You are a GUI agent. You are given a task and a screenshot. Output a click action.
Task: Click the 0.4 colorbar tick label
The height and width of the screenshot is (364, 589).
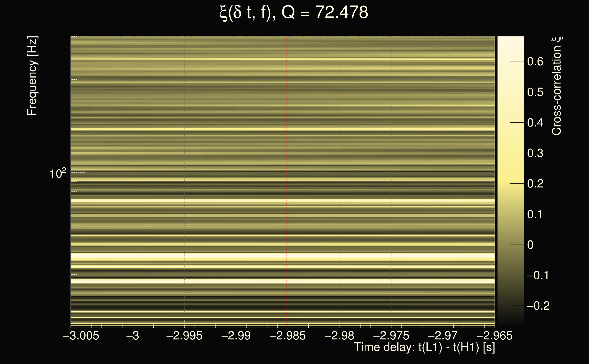535,123
